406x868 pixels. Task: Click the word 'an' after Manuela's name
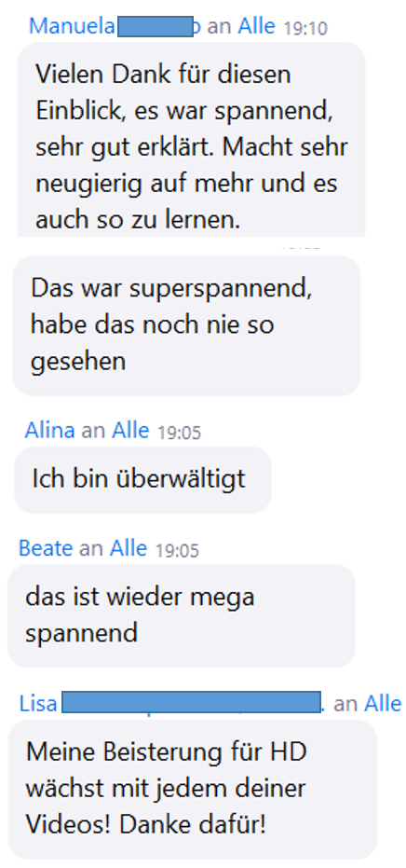pyautogui.click(x=219, y=27)
